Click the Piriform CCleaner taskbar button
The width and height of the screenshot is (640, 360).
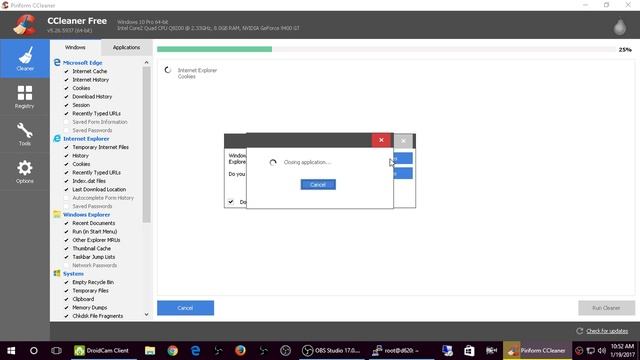[537, 351]
